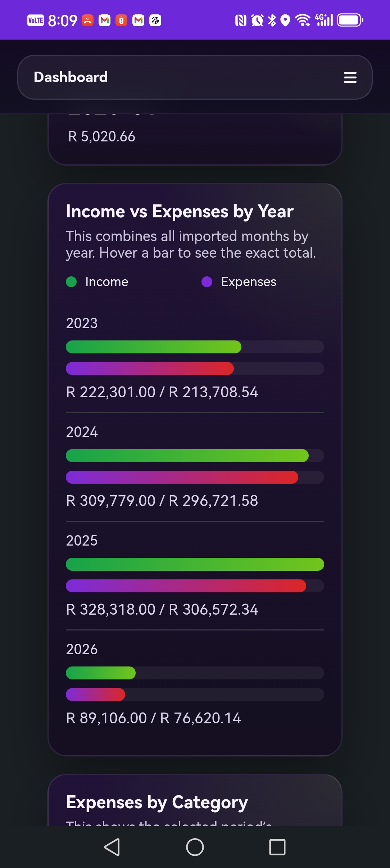Tap the R 5,020.66 amount
The height and width of the screenshot is (868, 390).
point(102,137)
